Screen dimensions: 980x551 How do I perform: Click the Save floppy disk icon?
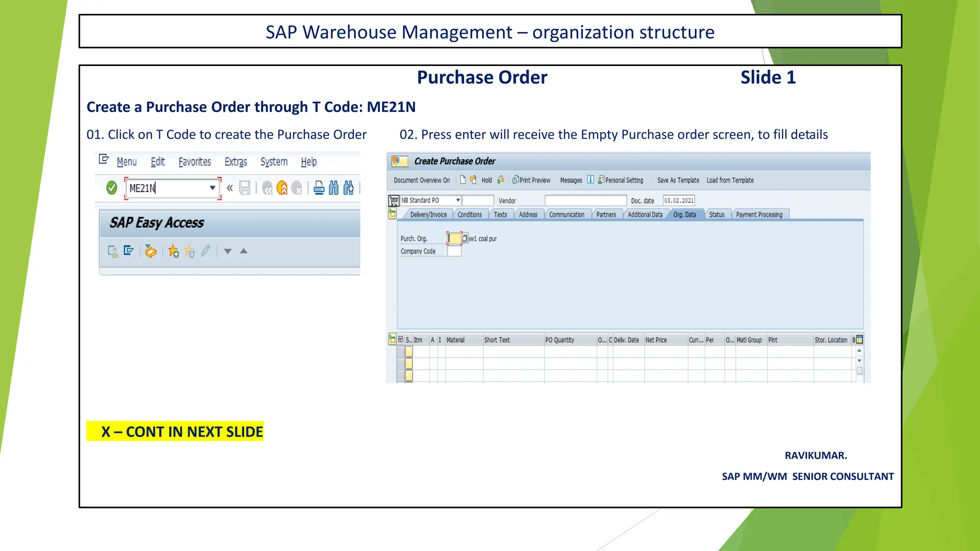pyautogui.click(x=245, y=188)
